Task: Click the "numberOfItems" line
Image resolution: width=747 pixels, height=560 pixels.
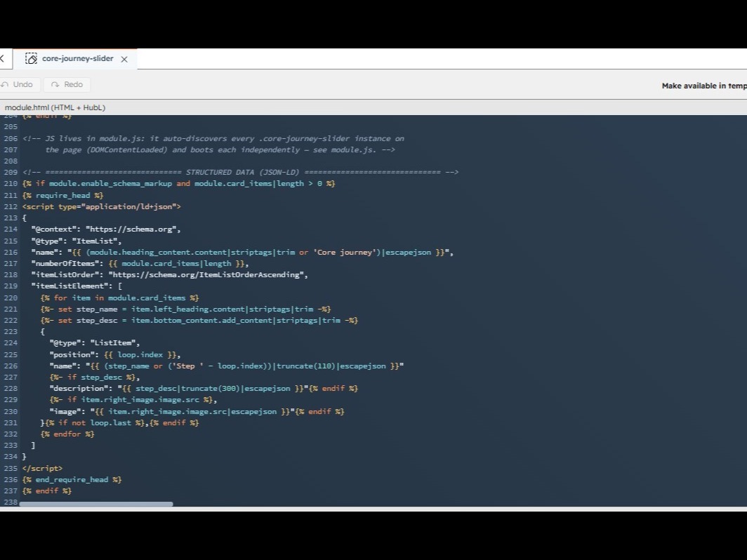Action: [x=140, y=263]
